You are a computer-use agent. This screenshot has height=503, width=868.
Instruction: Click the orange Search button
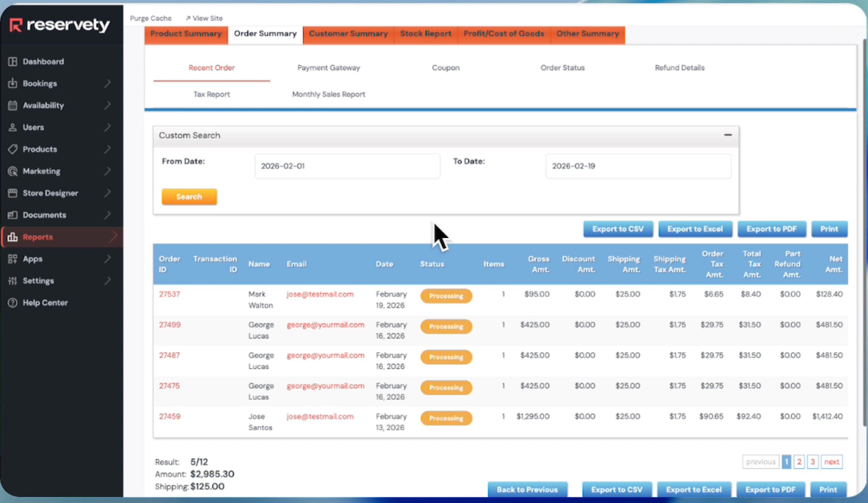pos(189,197)
